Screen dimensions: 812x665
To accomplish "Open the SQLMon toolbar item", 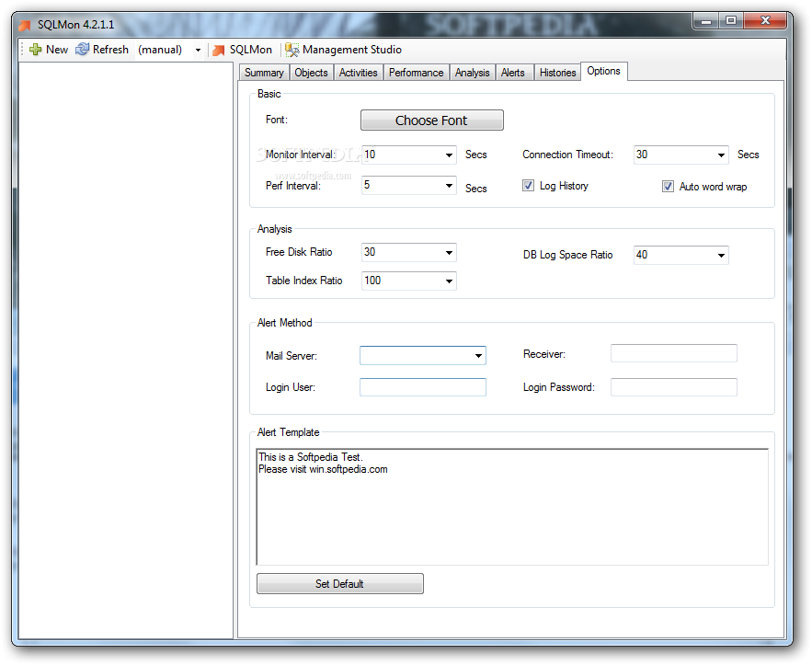I will (243, 50).
